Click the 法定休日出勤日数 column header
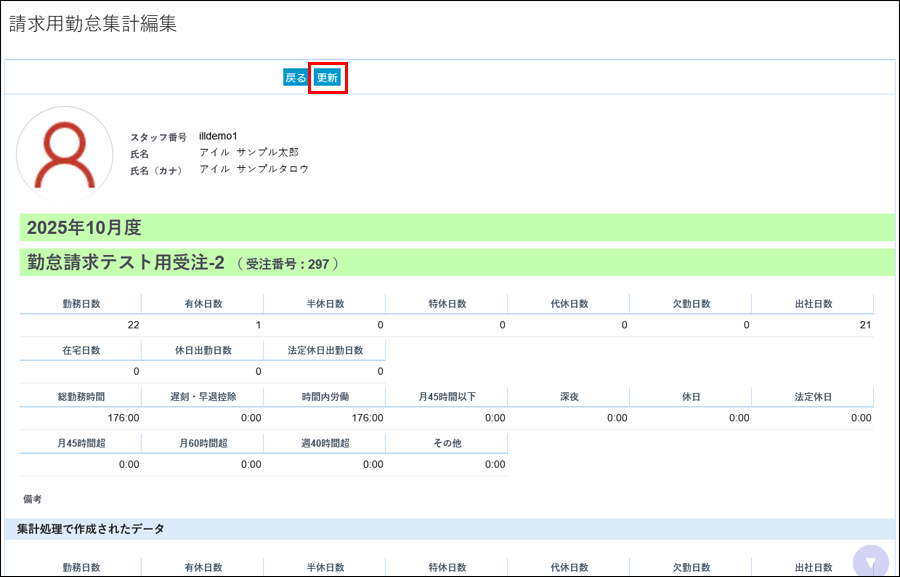Image resolution: width=900 pixels, height=577 pixels. point(325,350)
